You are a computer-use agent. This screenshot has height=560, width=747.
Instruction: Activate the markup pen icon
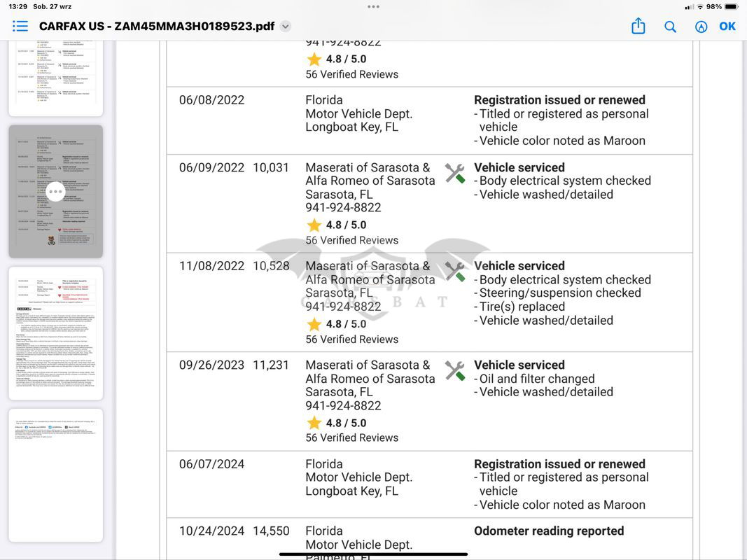click(701, 27)
